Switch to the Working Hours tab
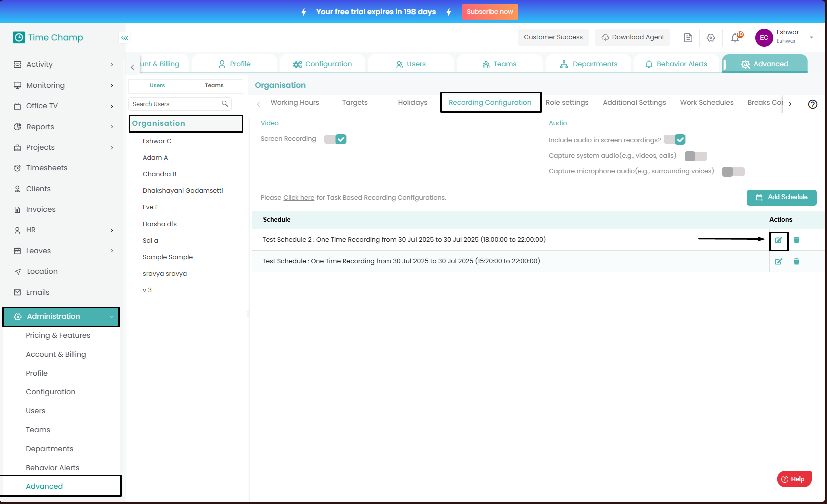 (295, 103)
